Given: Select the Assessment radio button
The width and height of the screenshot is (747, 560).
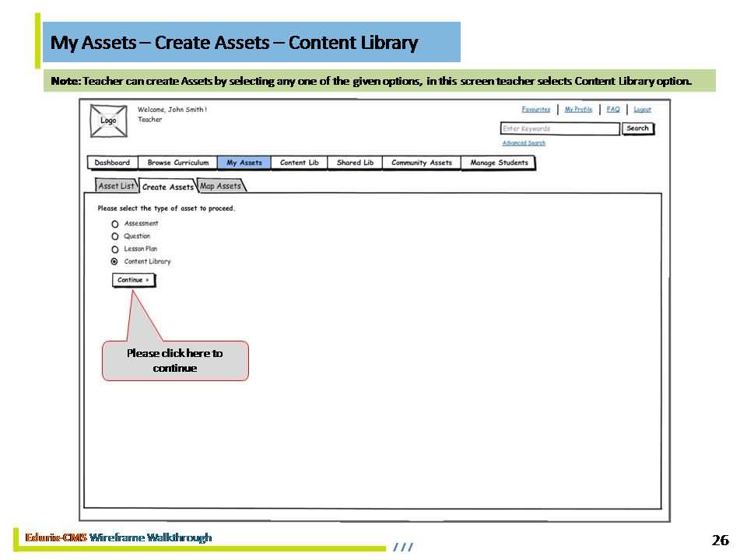Looking at the screenshot, I should point(115,224).
